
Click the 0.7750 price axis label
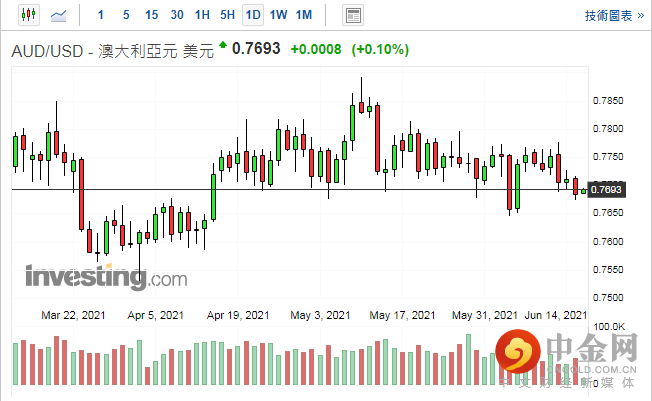click(608, 157)
